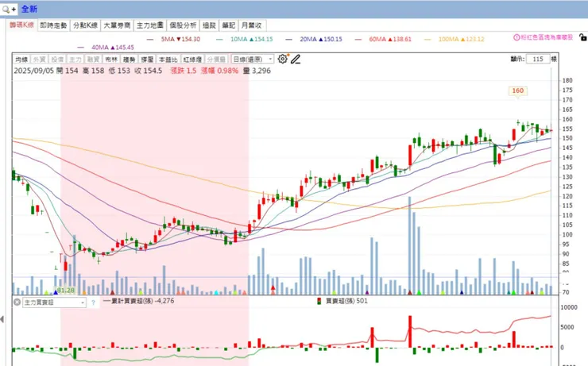Viewport: 588px width, 366px height.
Task: Click the 40MA legend entry
Action: (106, 47)
